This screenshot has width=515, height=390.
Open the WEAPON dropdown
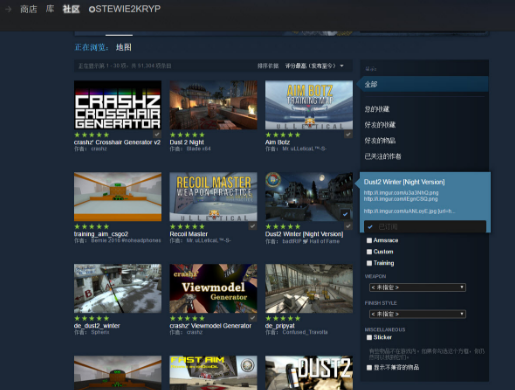coord(417,287)
